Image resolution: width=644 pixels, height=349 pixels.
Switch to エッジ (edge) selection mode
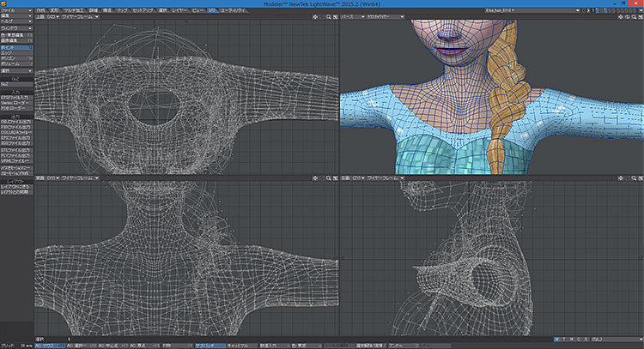(16, 53)
